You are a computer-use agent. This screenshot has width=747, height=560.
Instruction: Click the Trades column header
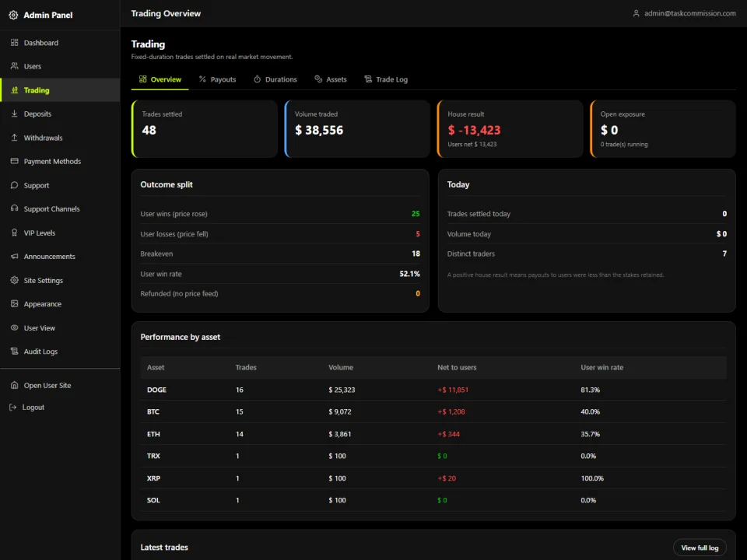[246, 367]
